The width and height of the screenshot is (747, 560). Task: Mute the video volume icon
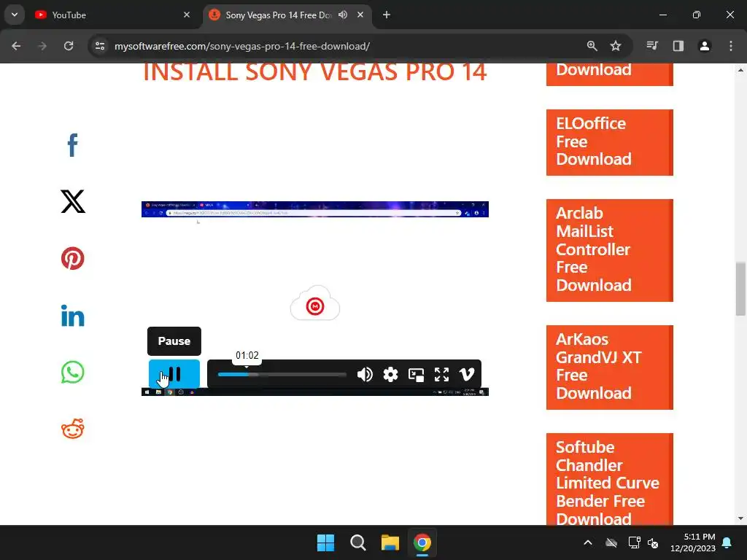pyautogui.click(x=365, y=375)
